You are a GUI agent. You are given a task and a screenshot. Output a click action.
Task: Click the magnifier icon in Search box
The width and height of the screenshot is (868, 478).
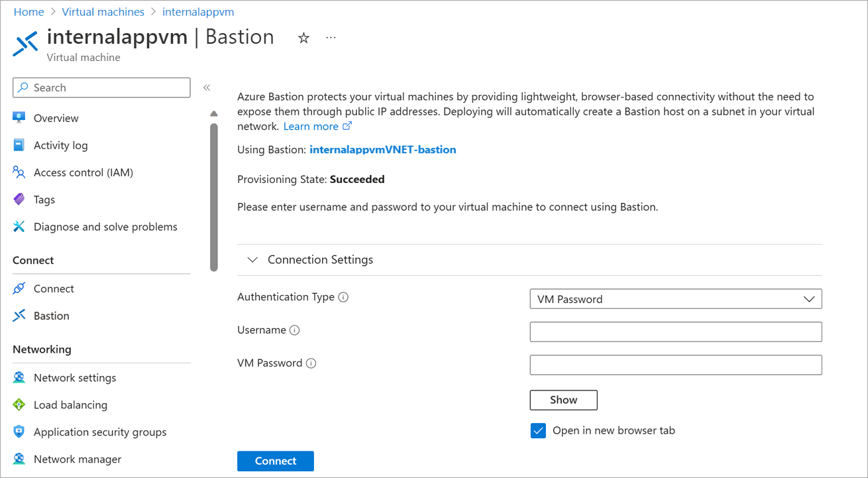point(24,88)
